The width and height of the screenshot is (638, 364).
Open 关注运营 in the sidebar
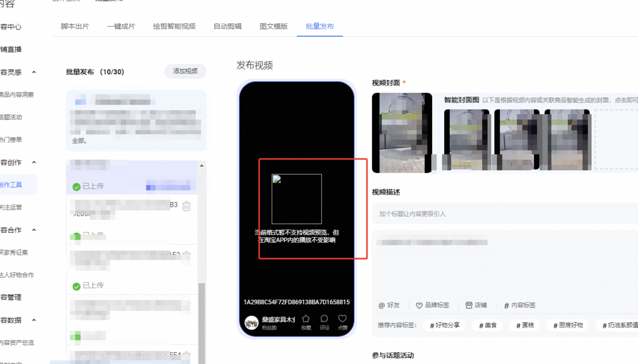(x=11, y=207)
